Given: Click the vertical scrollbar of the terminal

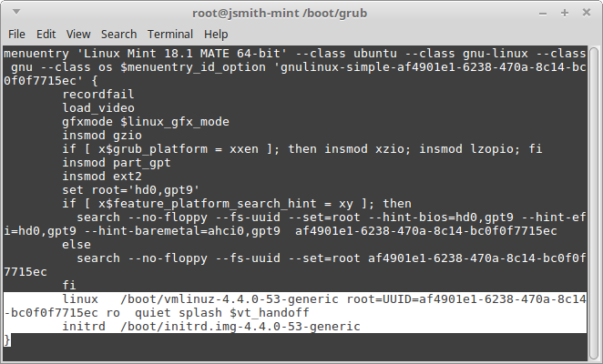Looking at the screenshot, I should pos(594,204).
